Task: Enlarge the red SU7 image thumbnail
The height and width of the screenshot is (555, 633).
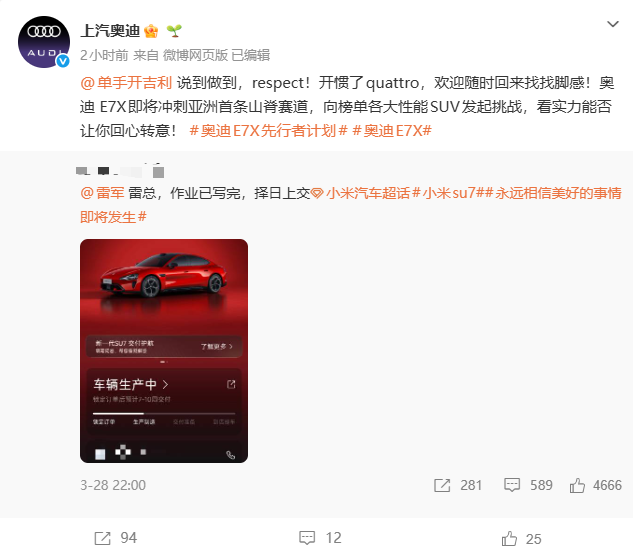Action: point(164,351)
